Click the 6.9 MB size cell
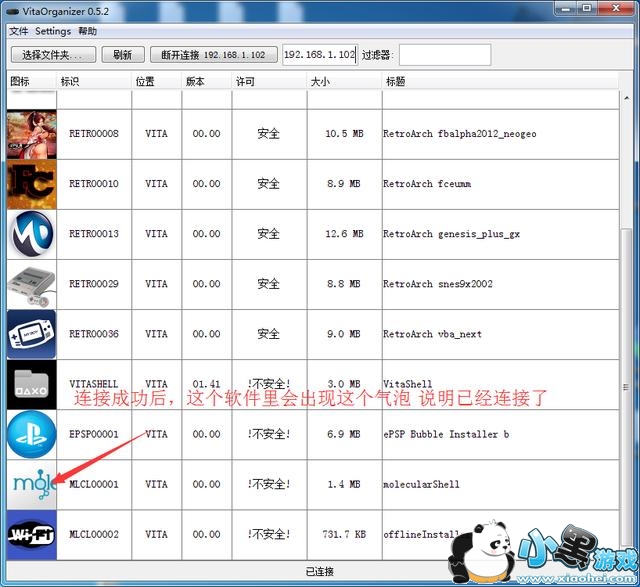This screenshot has width=640, height=587. (344, 434)
